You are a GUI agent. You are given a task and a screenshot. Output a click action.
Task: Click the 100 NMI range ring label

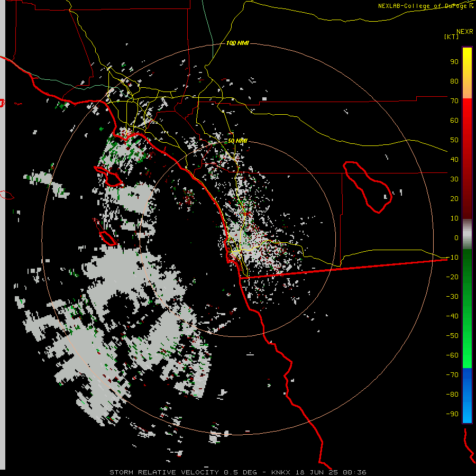[x=237, y=43]
